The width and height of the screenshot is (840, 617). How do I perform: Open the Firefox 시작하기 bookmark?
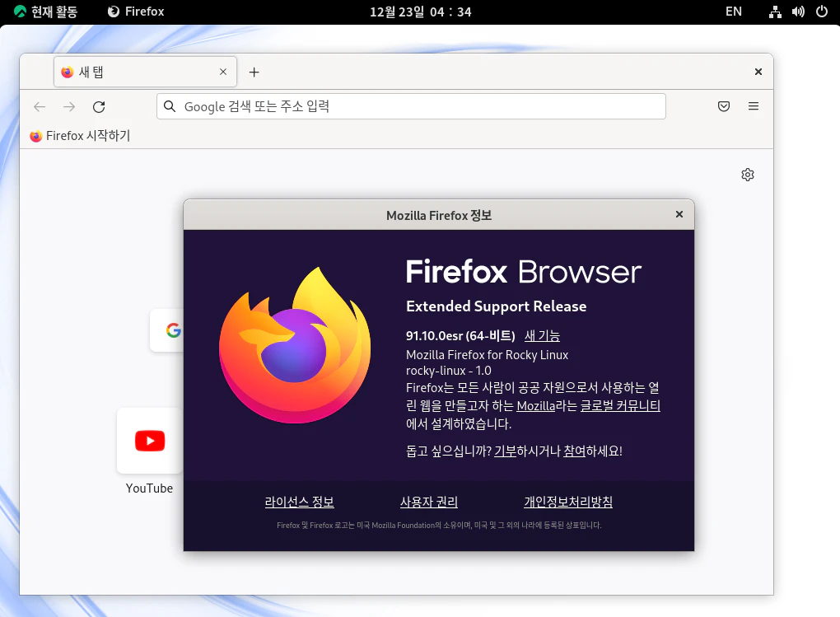81,136
